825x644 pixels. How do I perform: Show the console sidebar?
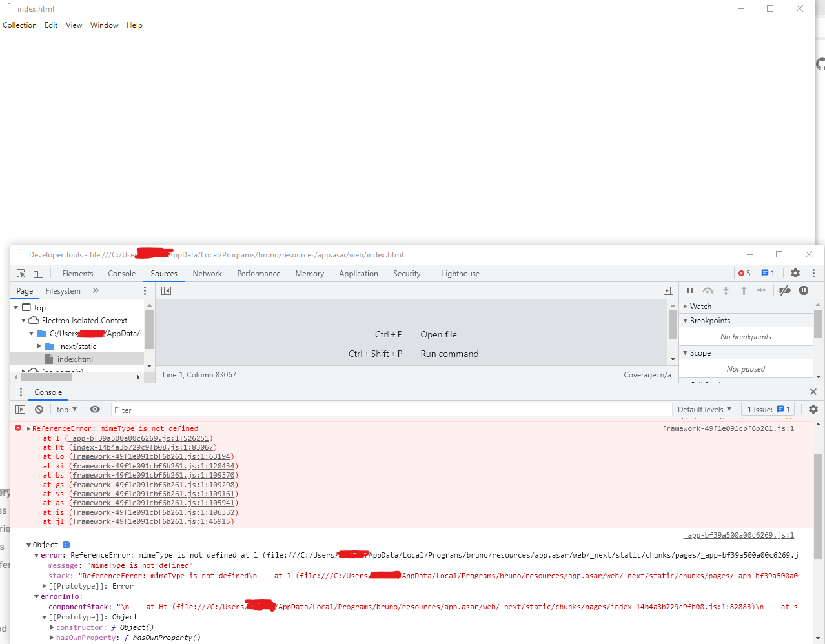20,409
